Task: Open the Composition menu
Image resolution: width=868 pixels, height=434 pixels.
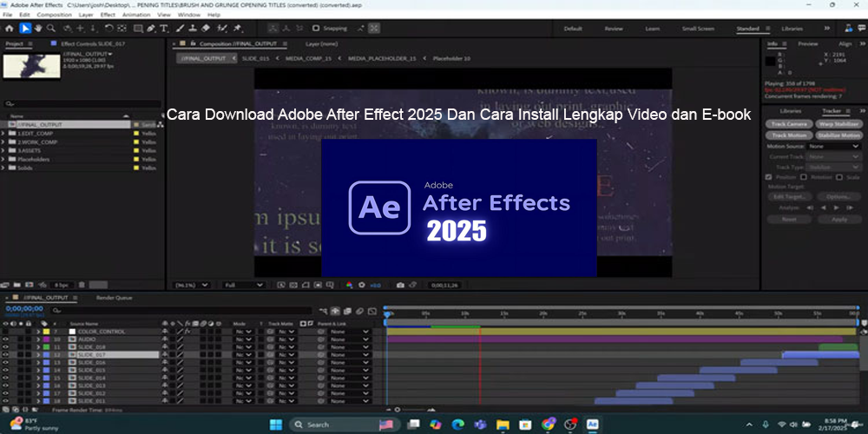Action: (54, 15)
